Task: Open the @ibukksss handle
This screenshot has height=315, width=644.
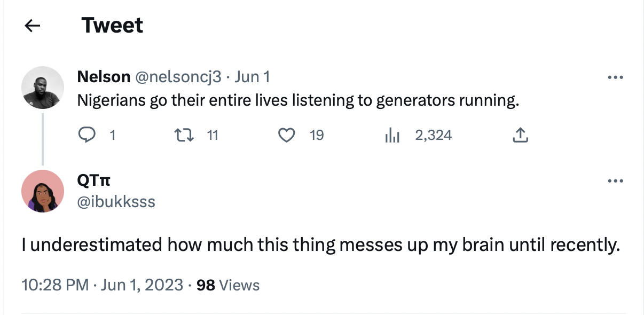Action: (116, 201)
